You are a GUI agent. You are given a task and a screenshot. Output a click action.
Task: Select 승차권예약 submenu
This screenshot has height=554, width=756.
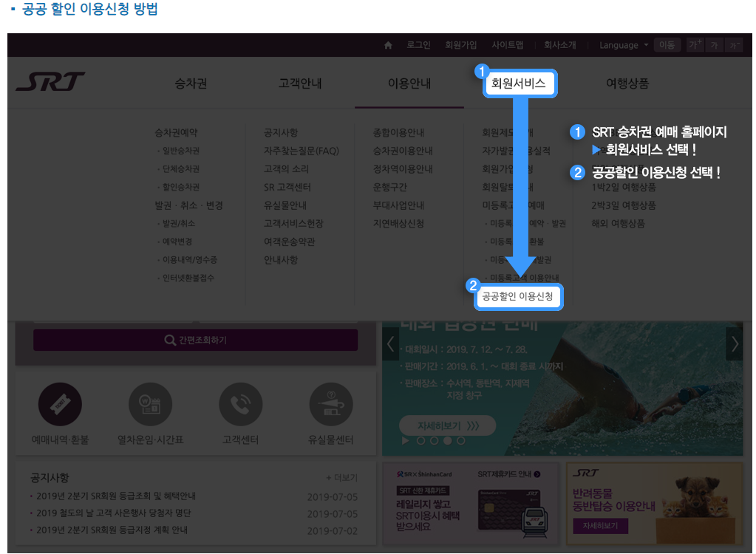pos(176,132)
